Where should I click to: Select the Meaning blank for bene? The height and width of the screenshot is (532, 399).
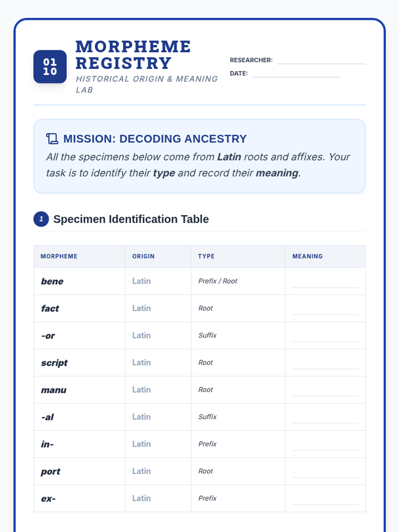pos(325,282)
